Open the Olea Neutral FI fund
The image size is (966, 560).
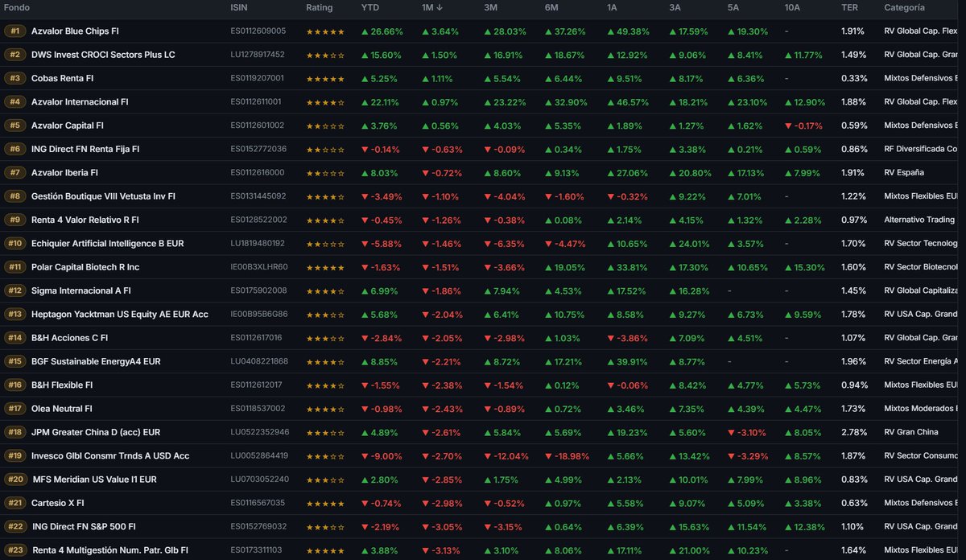[x=62, y=409]
